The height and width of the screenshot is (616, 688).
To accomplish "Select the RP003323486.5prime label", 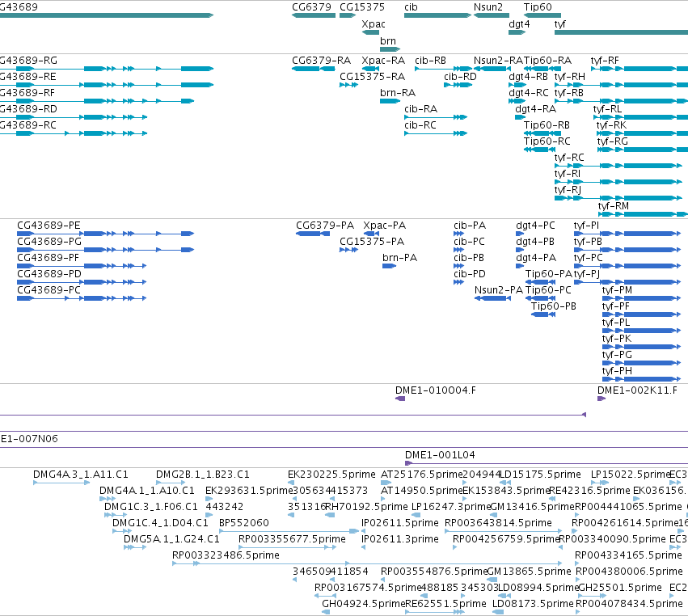I will [226, 555].
